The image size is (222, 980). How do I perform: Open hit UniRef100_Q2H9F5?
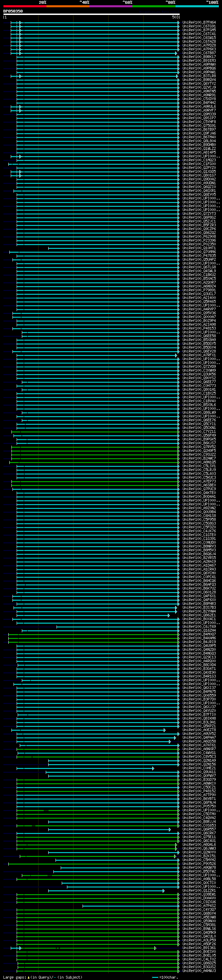coord(199,451)
